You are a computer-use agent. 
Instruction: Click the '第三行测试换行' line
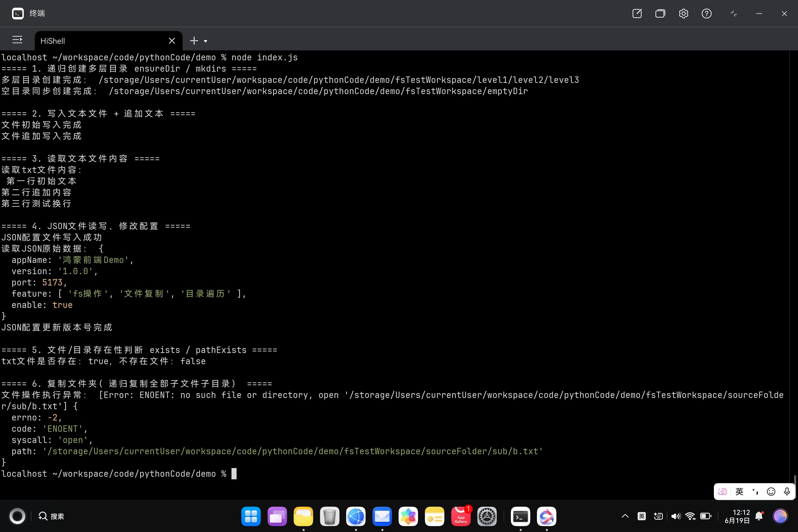coord(36,204)
